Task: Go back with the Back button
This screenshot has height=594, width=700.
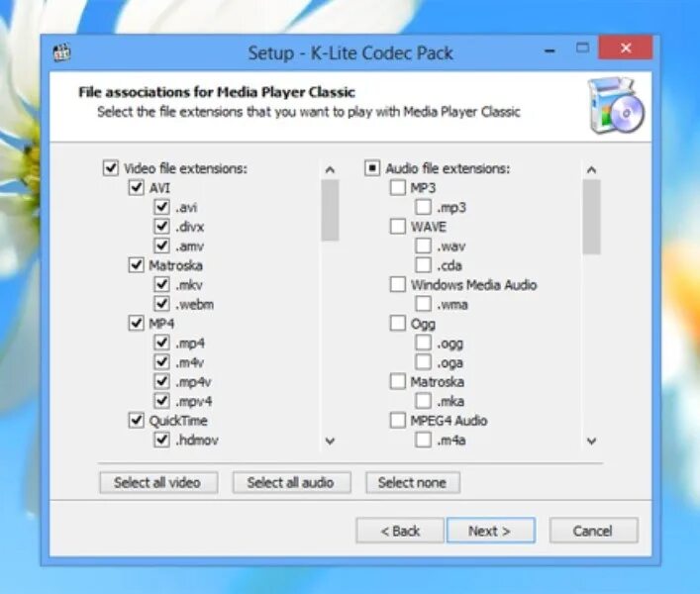Action: point(400,531)
